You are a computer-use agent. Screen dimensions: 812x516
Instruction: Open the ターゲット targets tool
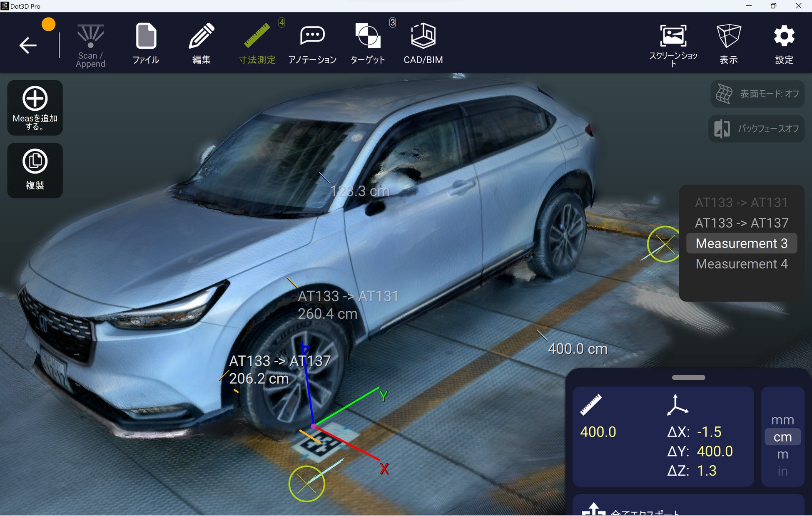[368, 44]
